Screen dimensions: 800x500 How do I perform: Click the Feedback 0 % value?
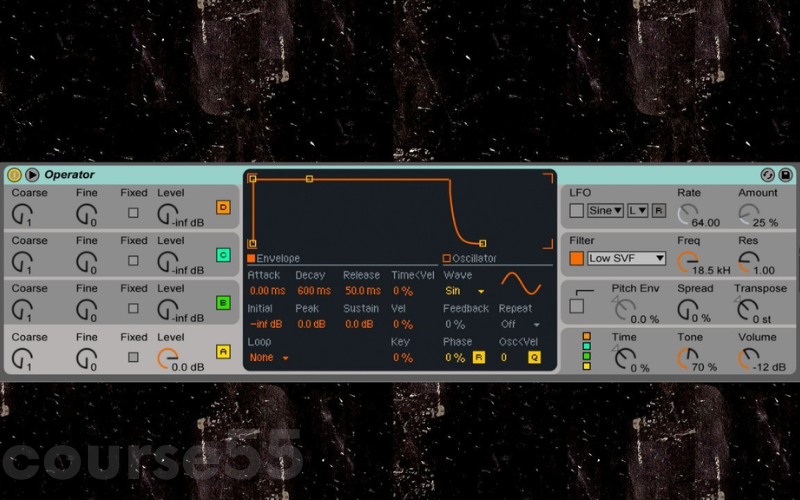point(455,324)
